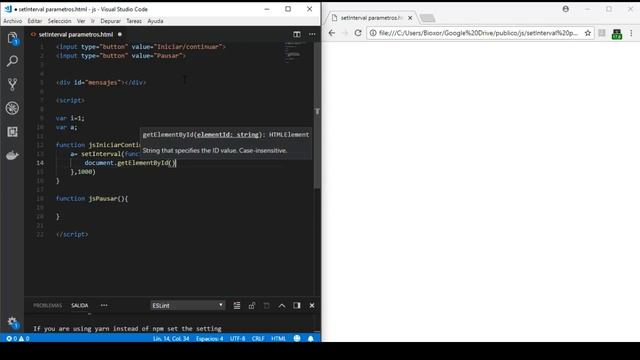The height and width of the screenshot is (360, 640).
Task: Open the Manage gear menu
Action: pos(12,322)
